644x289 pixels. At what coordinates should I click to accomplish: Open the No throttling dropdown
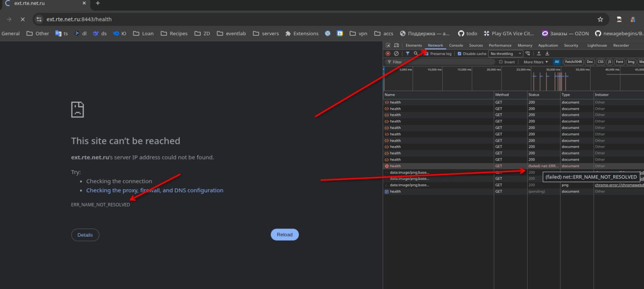(x=506, y=53)
